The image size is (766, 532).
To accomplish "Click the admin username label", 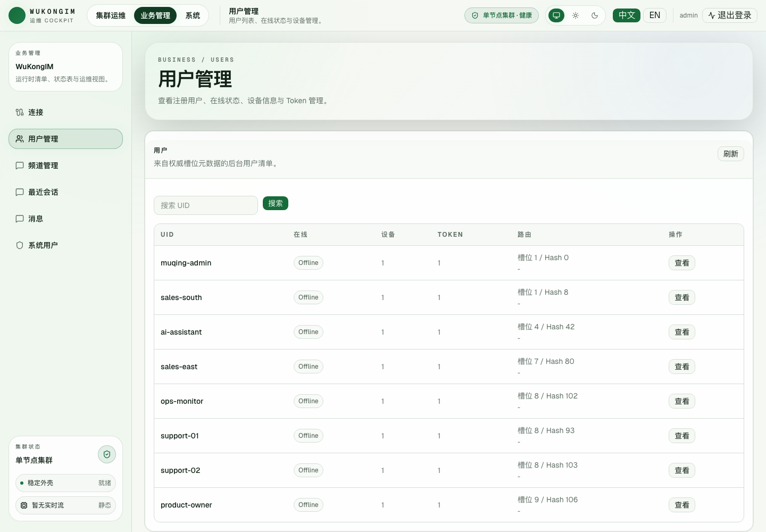I will pyautogui.click(x=688, y=15).
